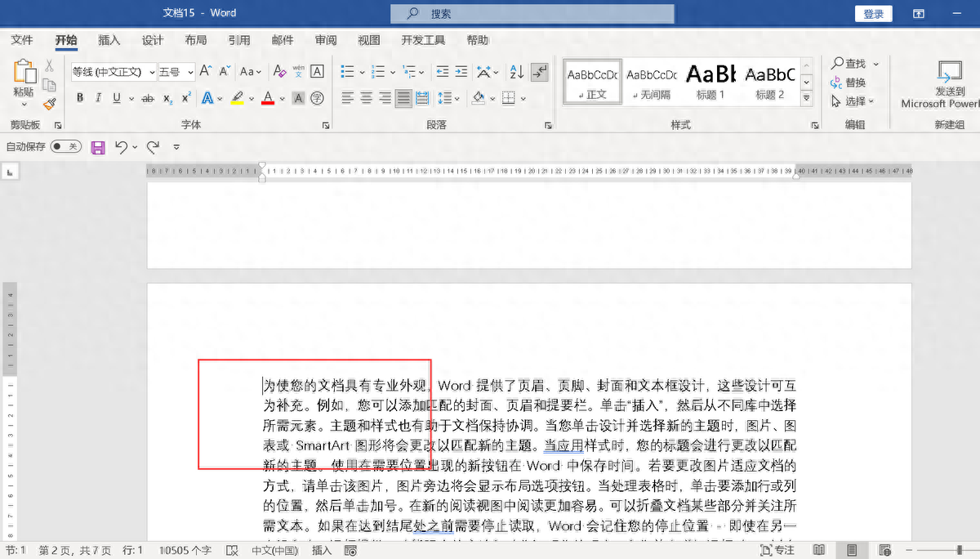Viewport: 980px width, 559px height.
Task: Click the paragraph shading paint bucket
Action: (x=479, y=98)
